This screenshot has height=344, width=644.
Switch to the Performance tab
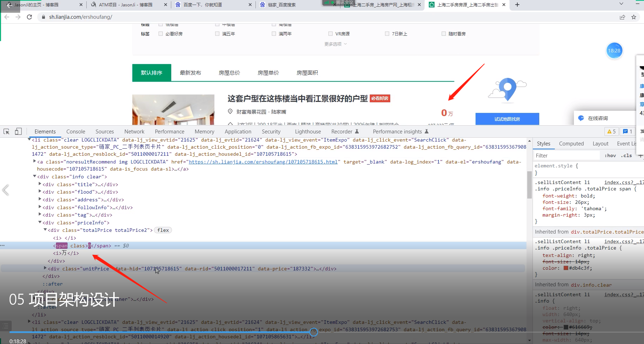click(169, 132)
